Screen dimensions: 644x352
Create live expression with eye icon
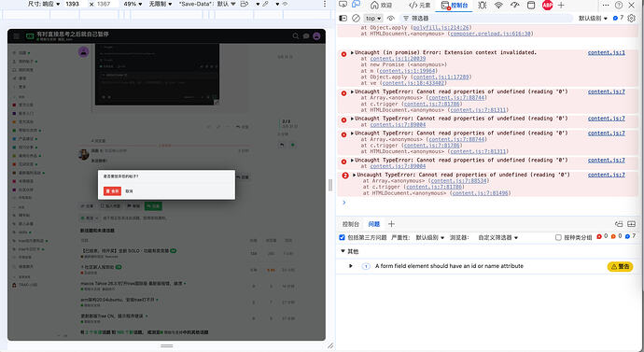(x=390, y=18)
